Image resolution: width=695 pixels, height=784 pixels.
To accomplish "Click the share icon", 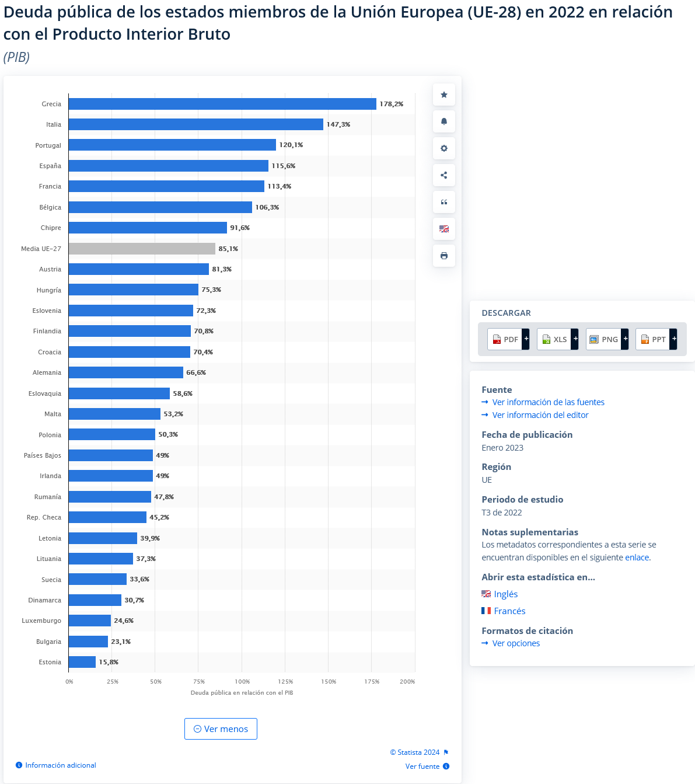I will tap(443, 175).
